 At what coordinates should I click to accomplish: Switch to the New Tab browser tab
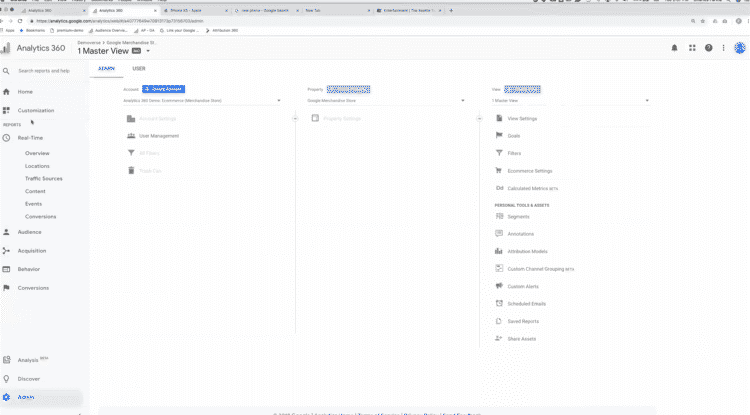[337, 10]
